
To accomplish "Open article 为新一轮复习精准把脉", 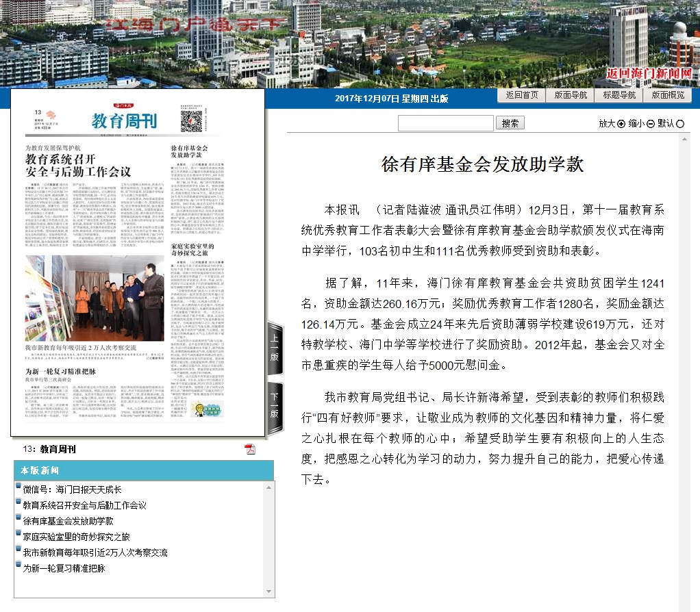I will point(64,568).
